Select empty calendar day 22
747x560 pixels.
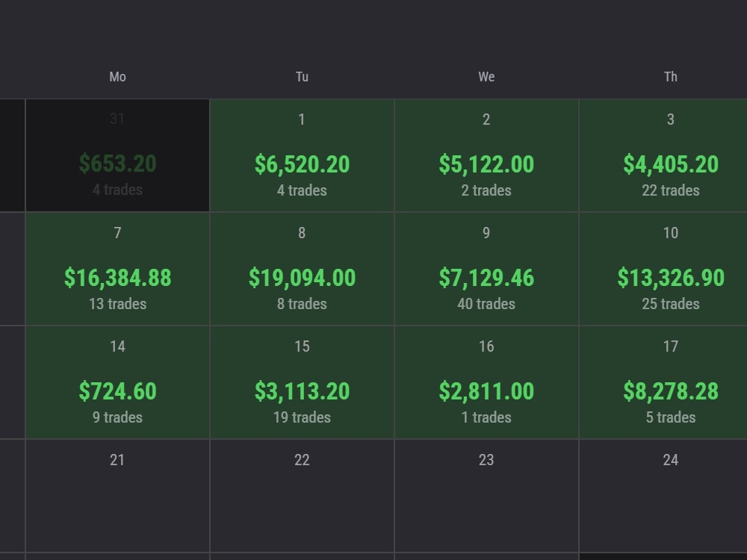tap(302, 496)
